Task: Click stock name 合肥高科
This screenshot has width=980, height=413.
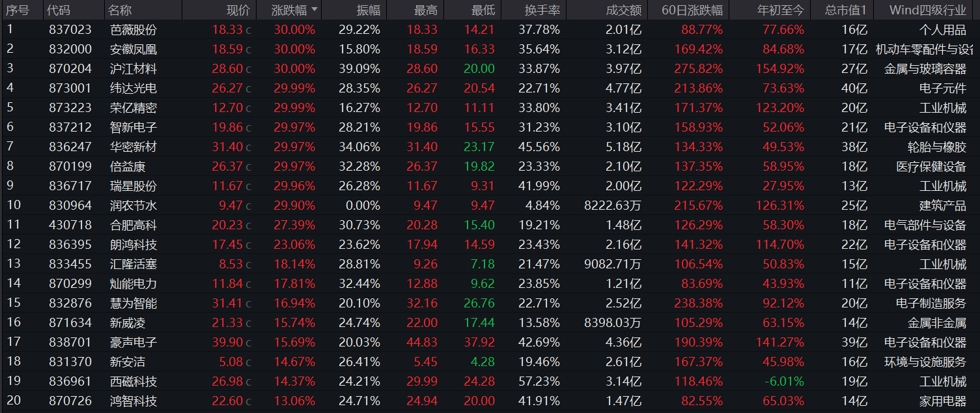Action: (133, 225)
